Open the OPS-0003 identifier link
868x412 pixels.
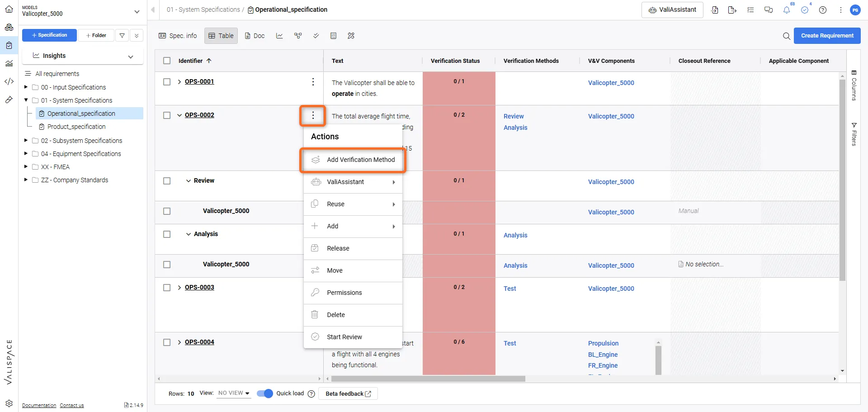click(199, 288)
